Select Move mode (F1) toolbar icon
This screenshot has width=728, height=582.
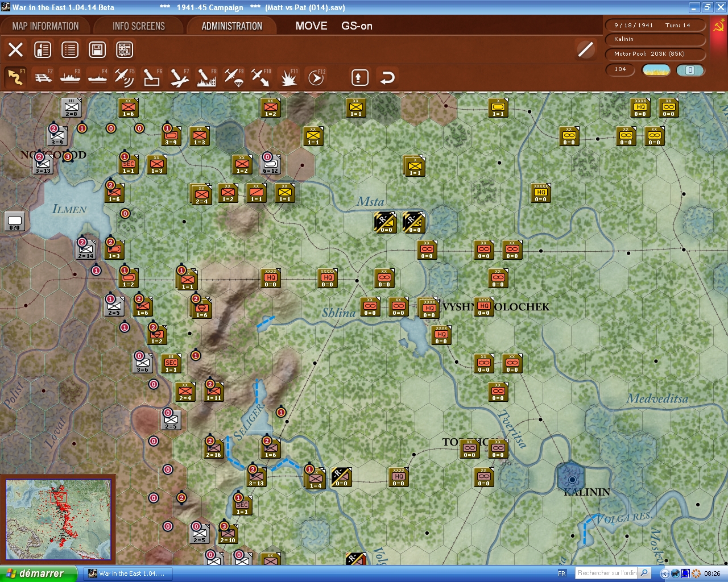pyautogui.click(x=15, y=77)
